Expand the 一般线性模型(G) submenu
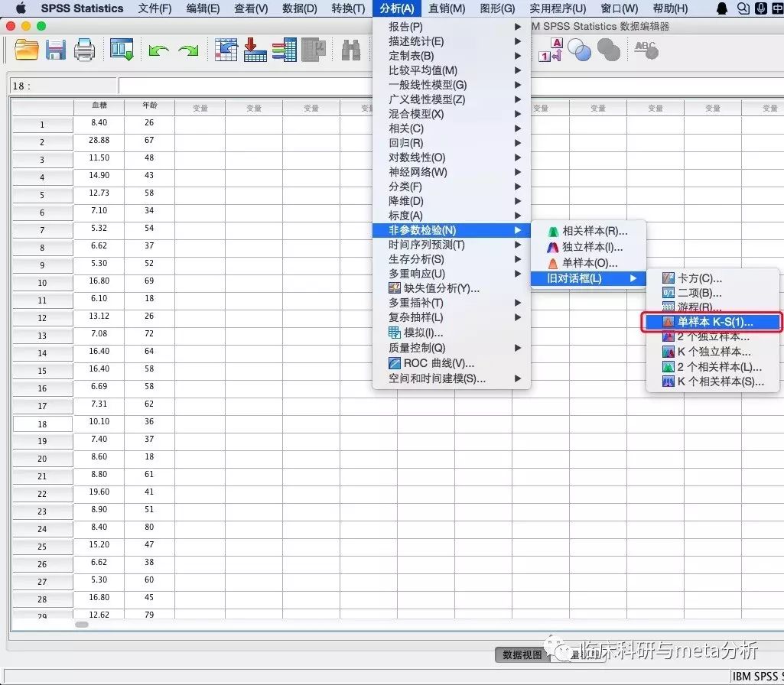The image size is (784, 685). tap(451, 84)
